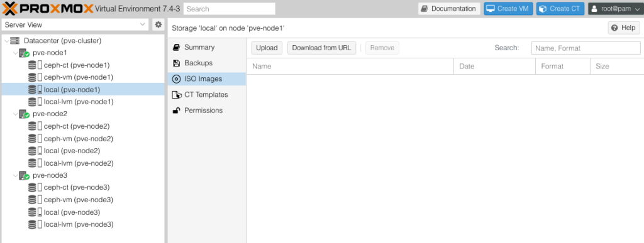This screenshot has height=243, width=644.
Task: Click the Proxmox logo
Action: click(48, 8)
